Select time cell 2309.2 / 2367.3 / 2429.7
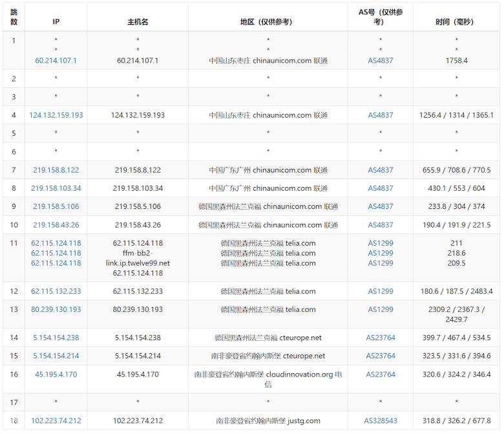The width and height of the screenshot is (504, 434). (456, 314)
